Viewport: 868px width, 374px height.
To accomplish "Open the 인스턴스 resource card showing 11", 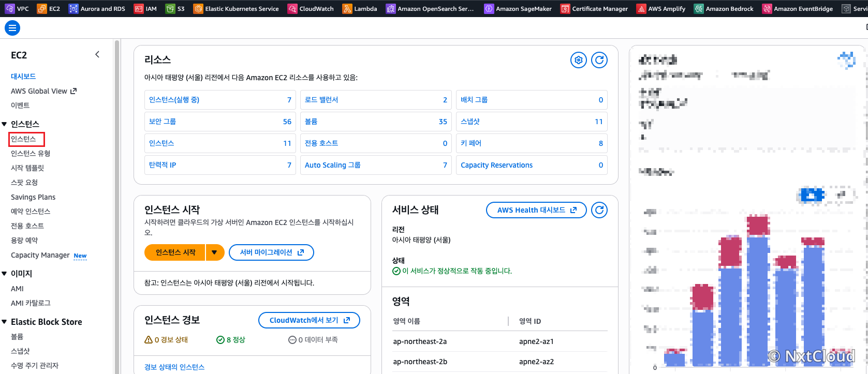I will [220, 143].
